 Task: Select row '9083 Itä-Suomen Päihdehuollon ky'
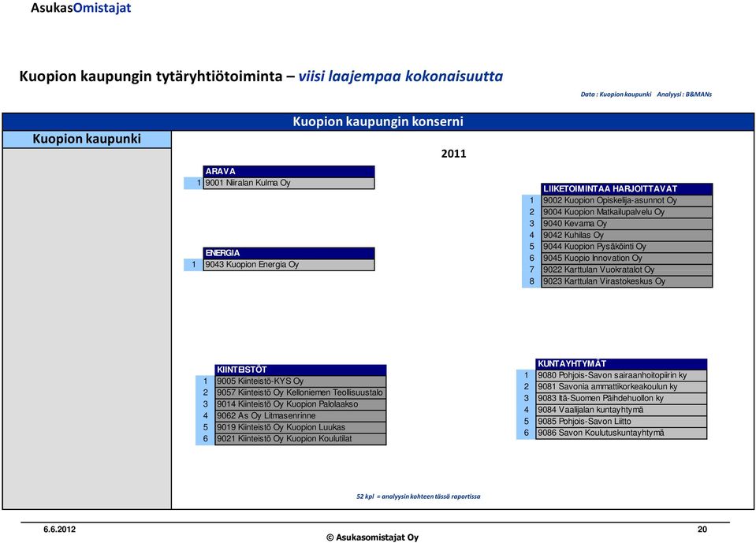[621, 399]
